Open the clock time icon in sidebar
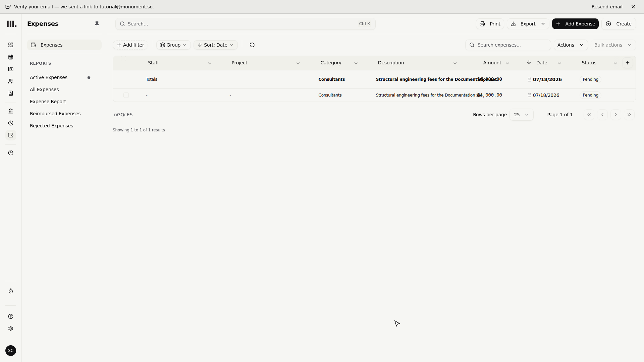 pyautogui.click(x=11, y=123)
